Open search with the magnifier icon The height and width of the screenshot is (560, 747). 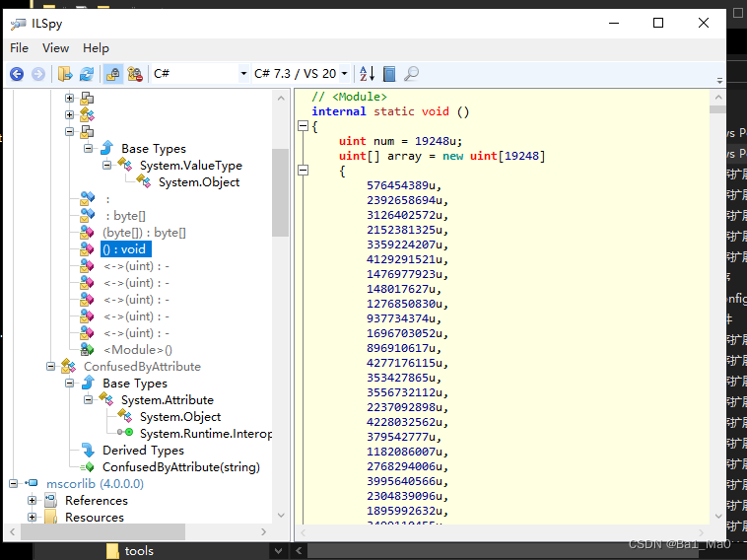[411, 74]
